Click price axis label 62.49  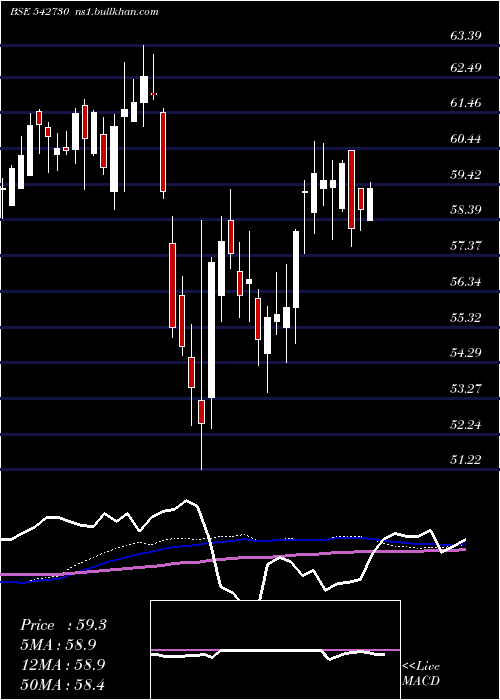coord(466,68)
